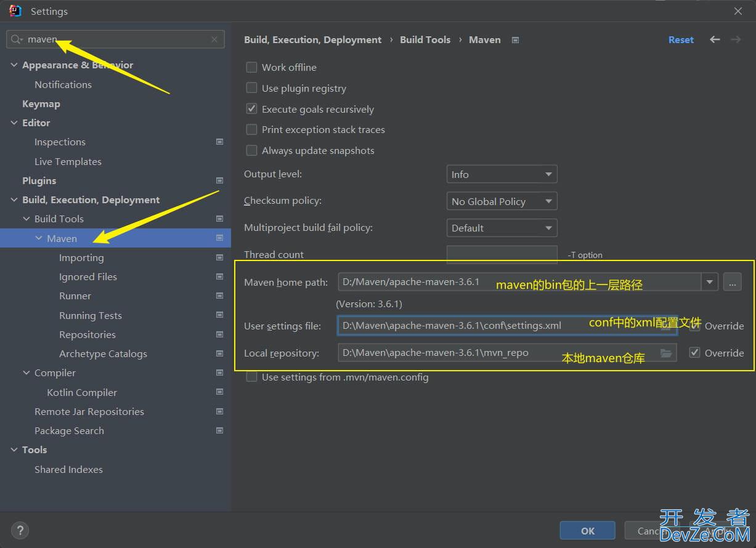Screen dimensions: 756x548
Task: Select Importing under Maven
Action: coord(81,257)
